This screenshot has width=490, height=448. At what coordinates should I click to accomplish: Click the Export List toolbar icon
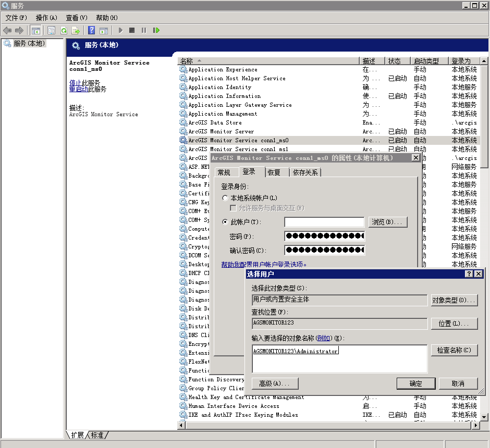pyautogui.click(x=76, y=30)
